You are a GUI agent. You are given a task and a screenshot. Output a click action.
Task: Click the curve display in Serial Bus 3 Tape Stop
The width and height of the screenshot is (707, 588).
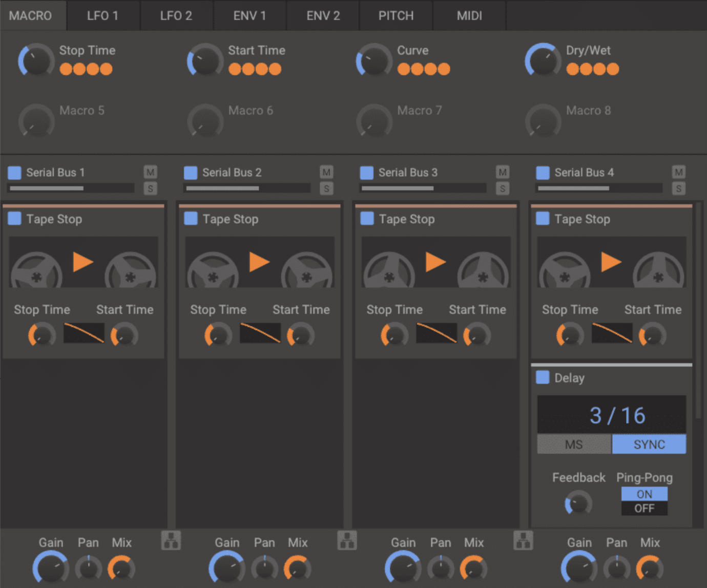point(436,333)
